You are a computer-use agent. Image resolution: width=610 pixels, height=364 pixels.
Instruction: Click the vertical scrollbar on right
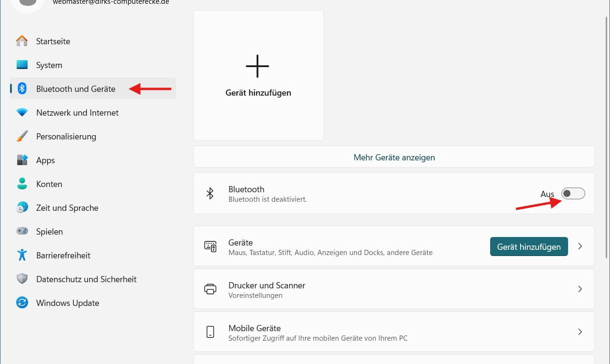(x=606, y=138)
